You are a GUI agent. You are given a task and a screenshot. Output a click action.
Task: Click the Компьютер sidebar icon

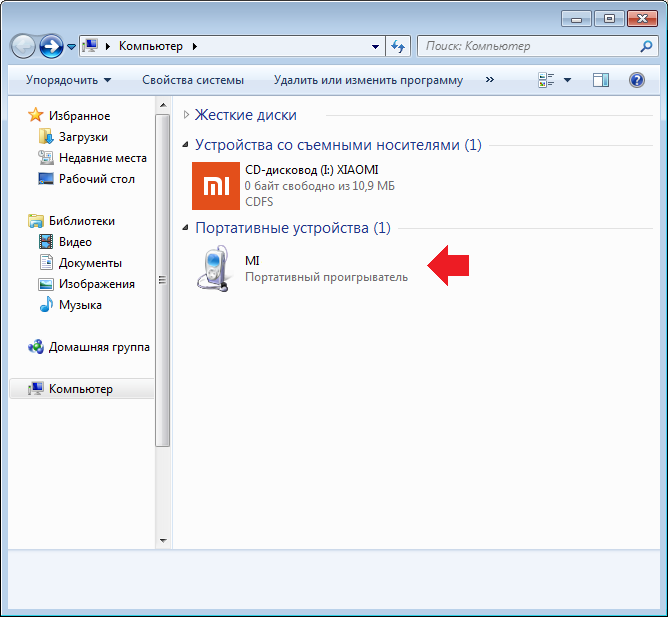coord(36,388)
